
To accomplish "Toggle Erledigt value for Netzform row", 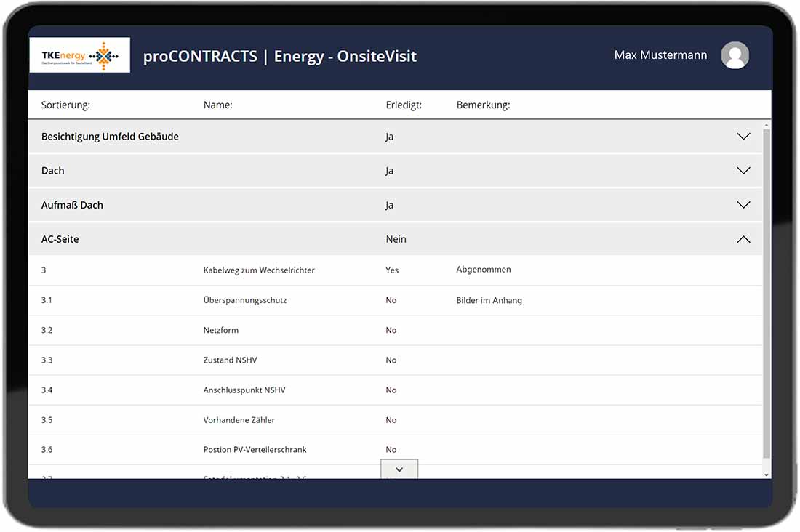I will (x=391, y=330).
